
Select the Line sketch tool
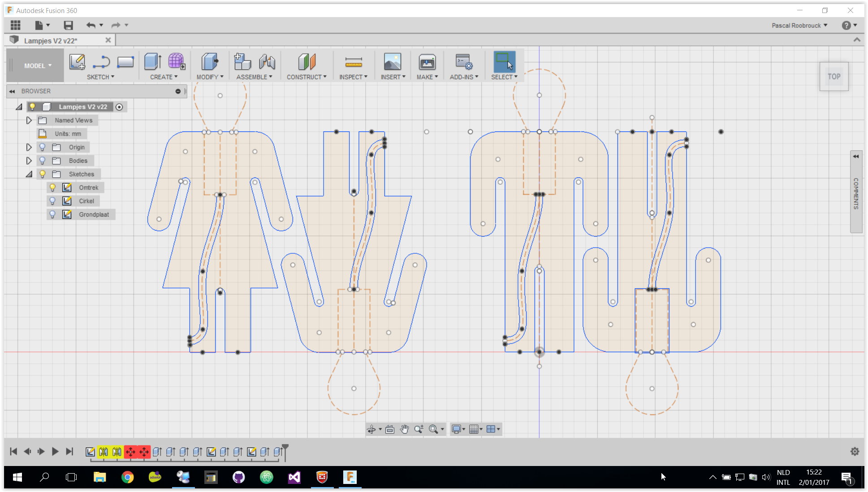click(101, 62)
